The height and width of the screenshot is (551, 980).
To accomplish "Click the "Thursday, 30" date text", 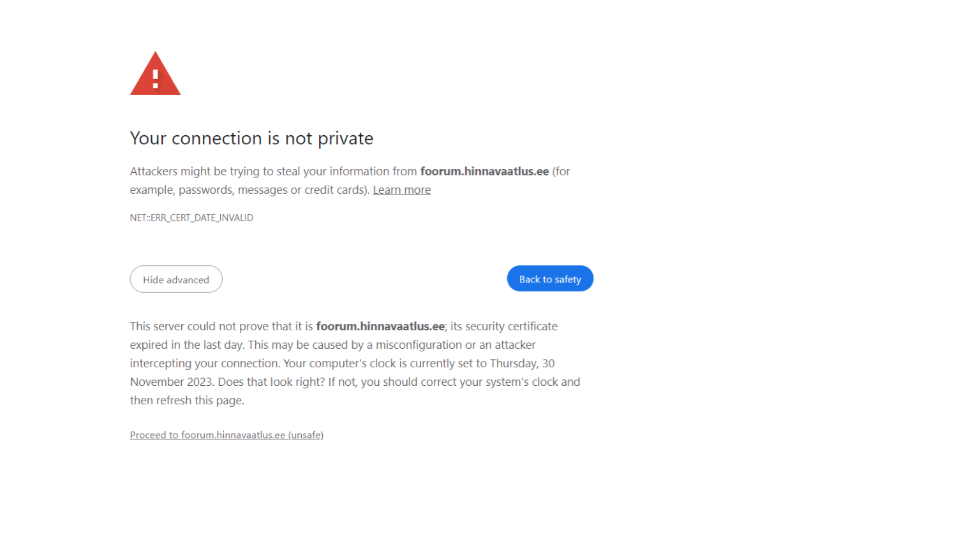I will tap(522, 364).
